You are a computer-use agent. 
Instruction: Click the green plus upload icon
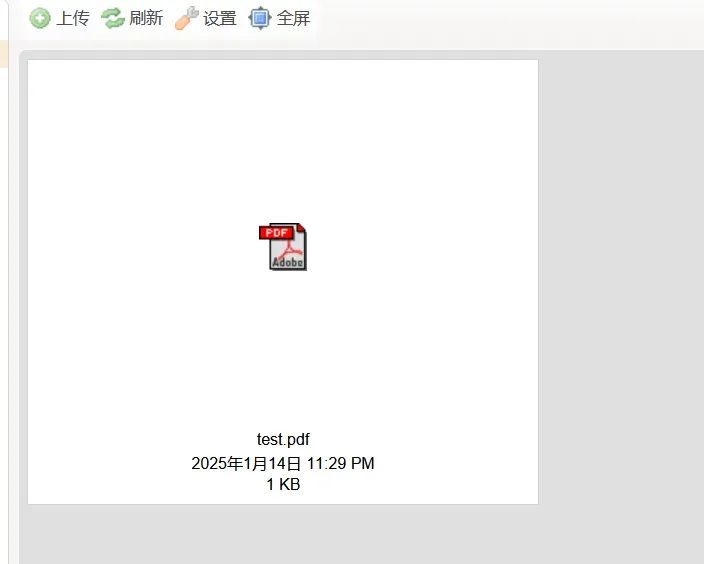[x=40, y=18]
